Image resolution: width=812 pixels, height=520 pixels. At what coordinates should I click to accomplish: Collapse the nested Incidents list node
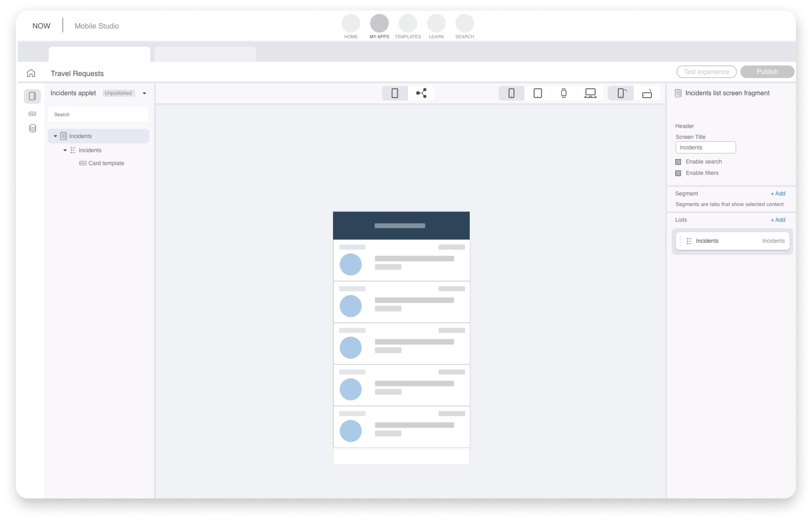(x=65, y=150)
